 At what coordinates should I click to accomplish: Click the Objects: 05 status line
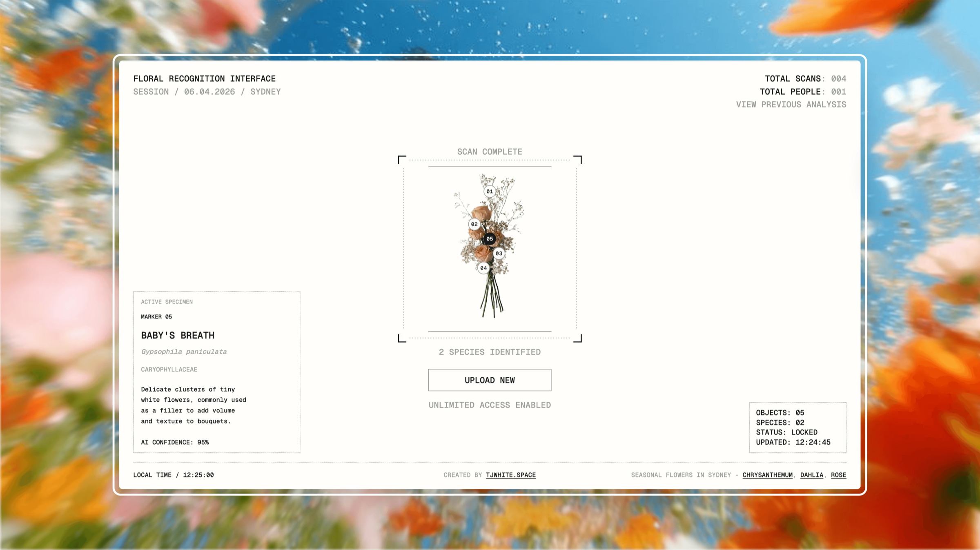780,412
